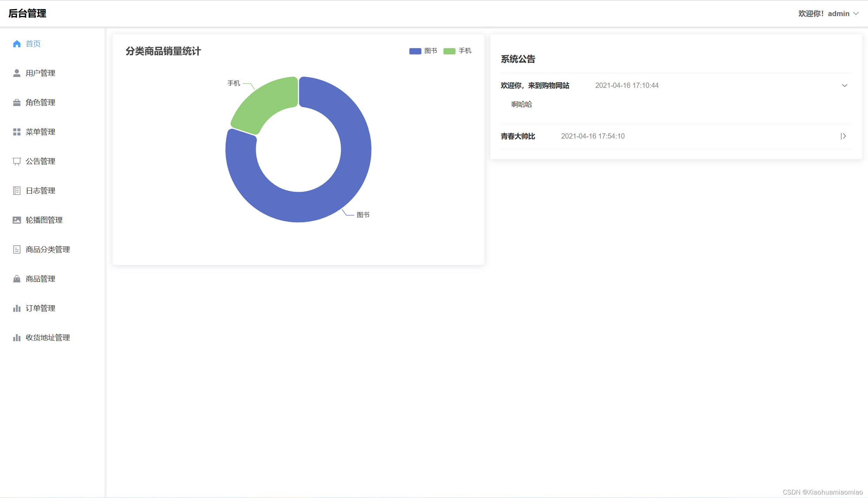Click the 青春大帅比 announcement title
This screenshot has height=498, width=868.
pos(518,136)
